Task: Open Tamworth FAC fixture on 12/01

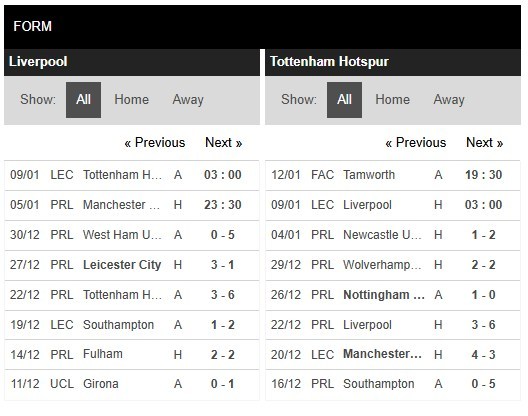Action: pos(393,175)
